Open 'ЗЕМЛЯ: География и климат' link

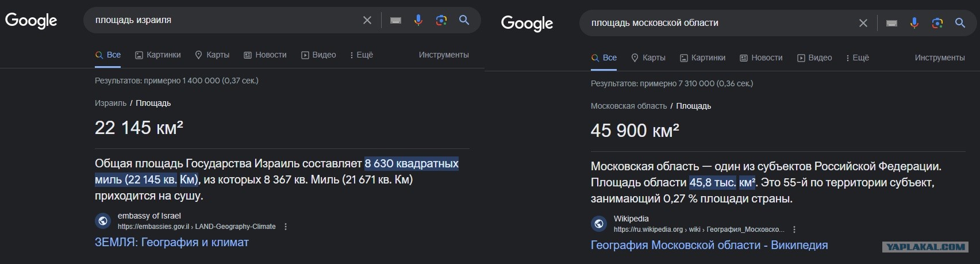172,242
